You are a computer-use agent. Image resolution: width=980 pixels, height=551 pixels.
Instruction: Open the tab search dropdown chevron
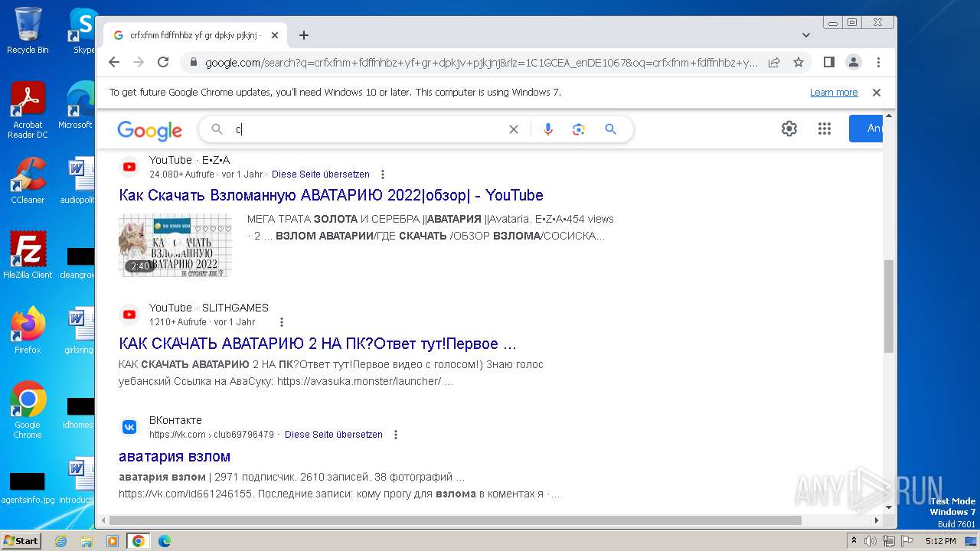pyautogui.click(x=806, y=35)
